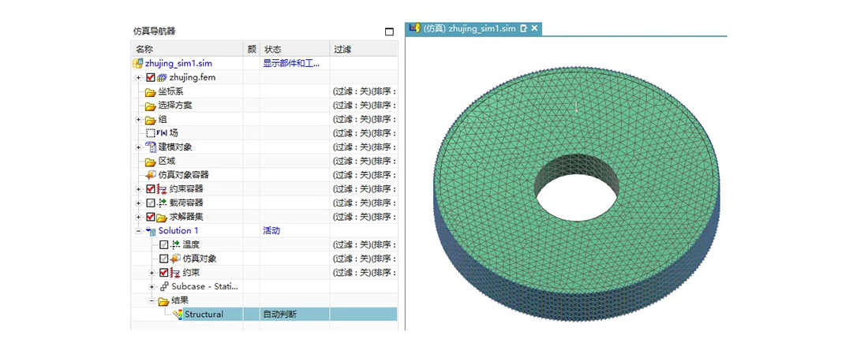This screenshot has height=350, width=868.
Task: Click the 温度 temperature load icon
Action: pyautogui.click(x=175, y=245)
